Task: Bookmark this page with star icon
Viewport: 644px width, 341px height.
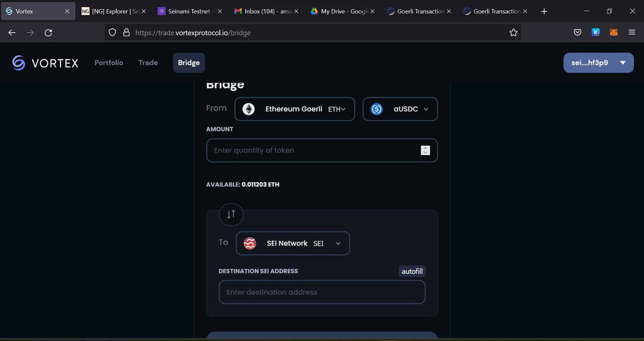Action: (x=514, y=33)
